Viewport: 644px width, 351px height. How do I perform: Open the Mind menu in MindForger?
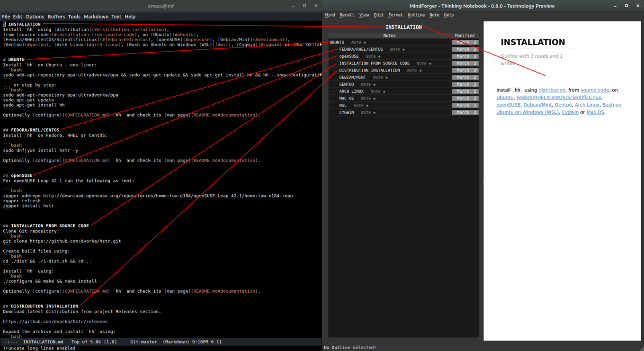click(x=330, y=15)
